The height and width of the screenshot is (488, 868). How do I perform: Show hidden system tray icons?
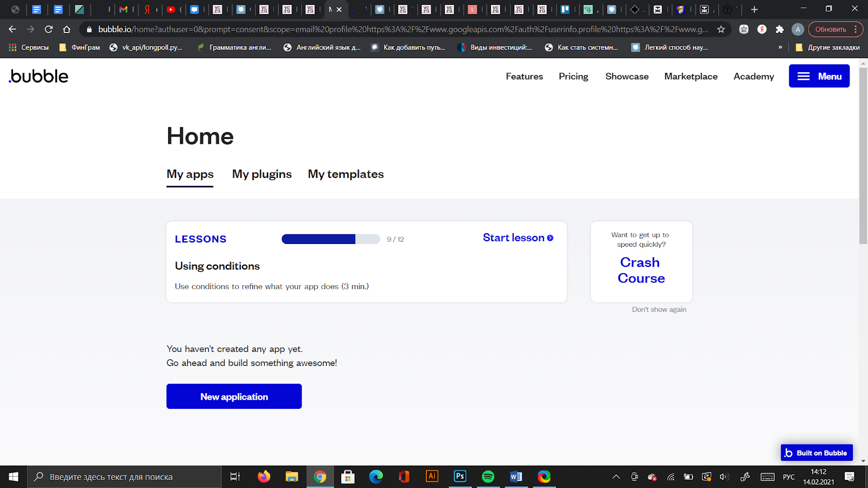pyautogui.click(x=616, y=477)
